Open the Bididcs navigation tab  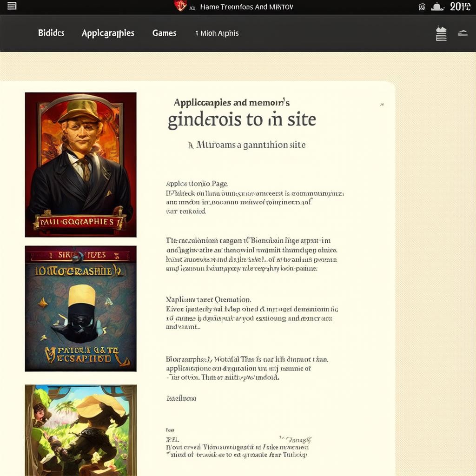(51, 33)
